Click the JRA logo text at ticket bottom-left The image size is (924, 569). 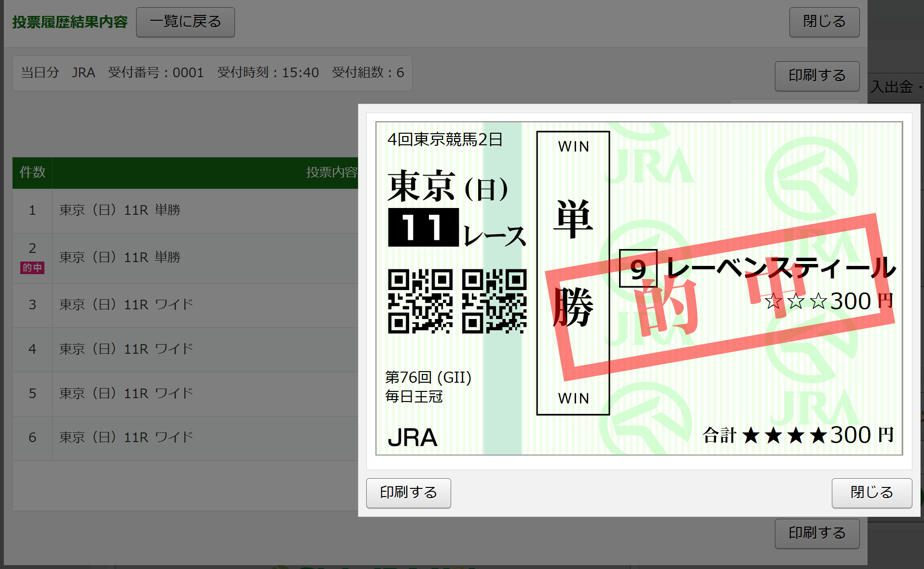coord(413,438)
